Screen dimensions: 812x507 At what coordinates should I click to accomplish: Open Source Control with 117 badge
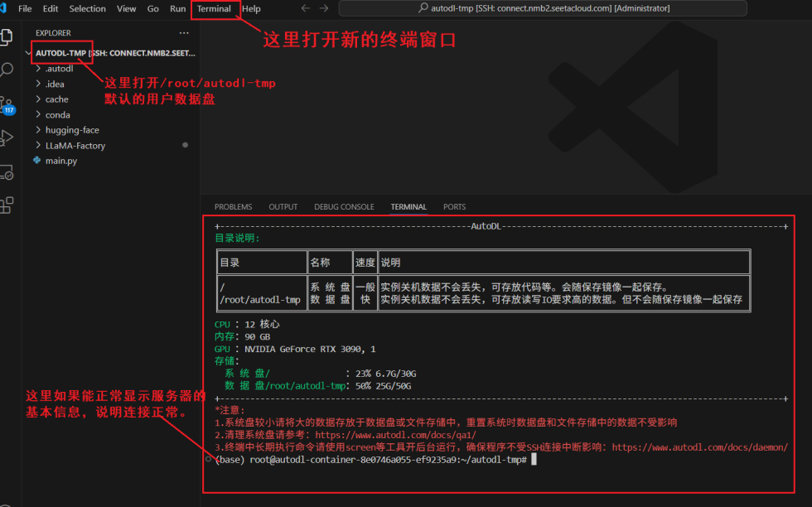pyautogui.click(x=7, y=104)
